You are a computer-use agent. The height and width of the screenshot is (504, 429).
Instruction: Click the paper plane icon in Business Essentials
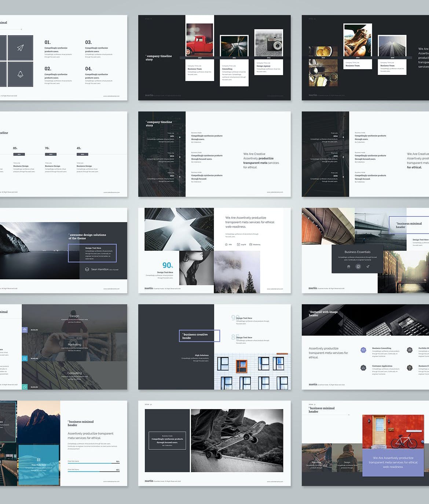pyautogui.click(x=368, y=266)
